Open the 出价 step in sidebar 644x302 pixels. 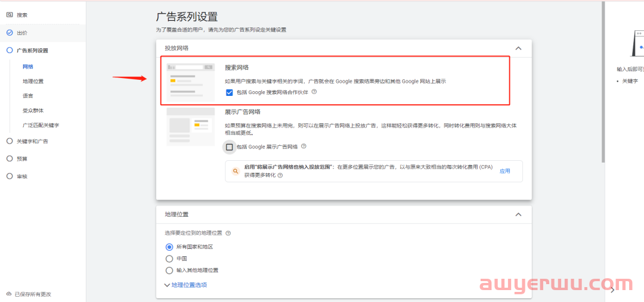(x=22, y=33)
